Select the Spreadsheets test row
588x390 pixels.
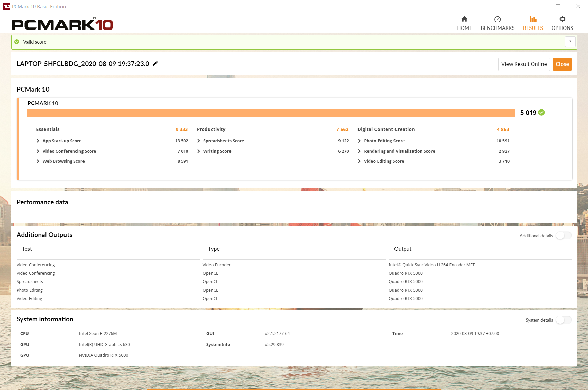pyautogui.click(x=30, y=282)
